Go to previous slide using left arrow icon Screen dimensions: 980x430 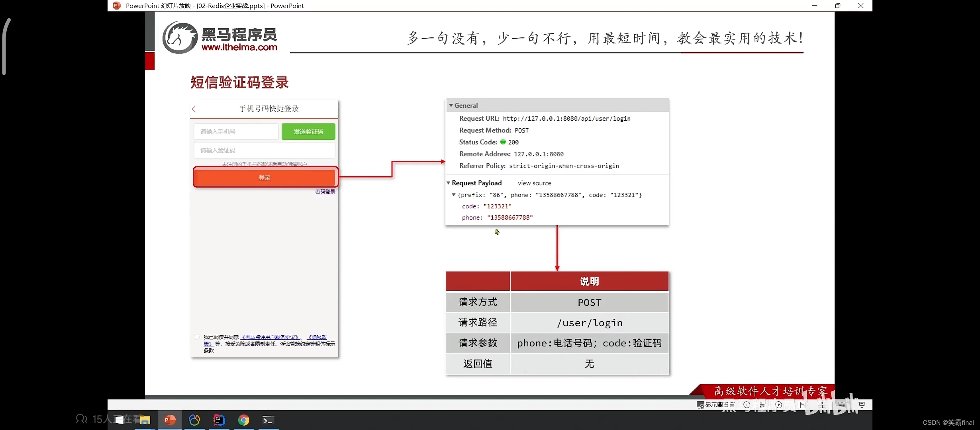747,405
